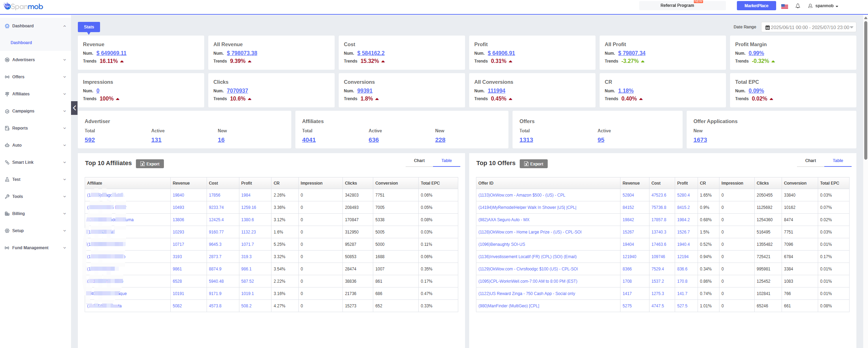Expand the Campaigns menu chevron

(65, 111)
